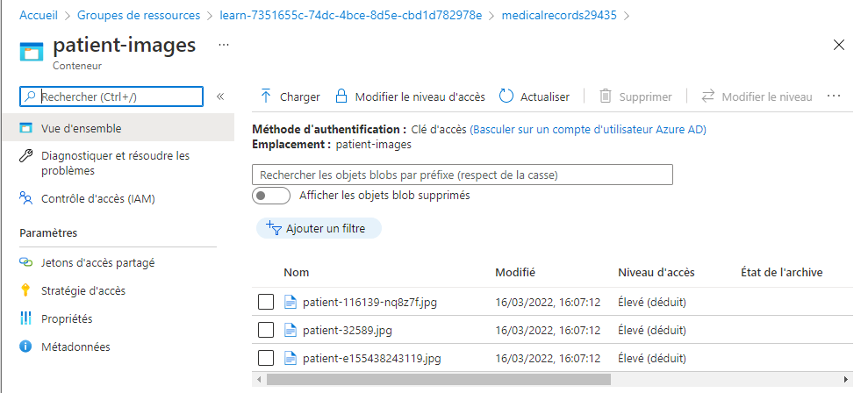Click the Stratégie d'accès key icon
Screen dimensions: 868x393
tap(25, 290)
